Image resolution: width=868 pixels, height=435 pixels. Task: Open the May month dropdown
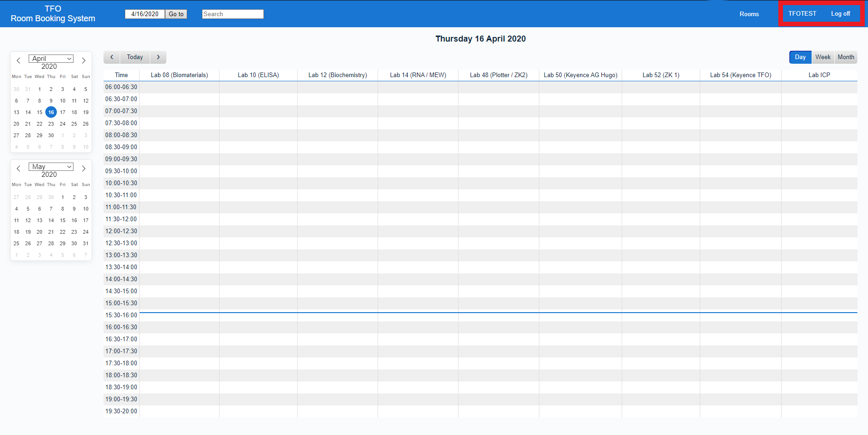coord(51,167)
